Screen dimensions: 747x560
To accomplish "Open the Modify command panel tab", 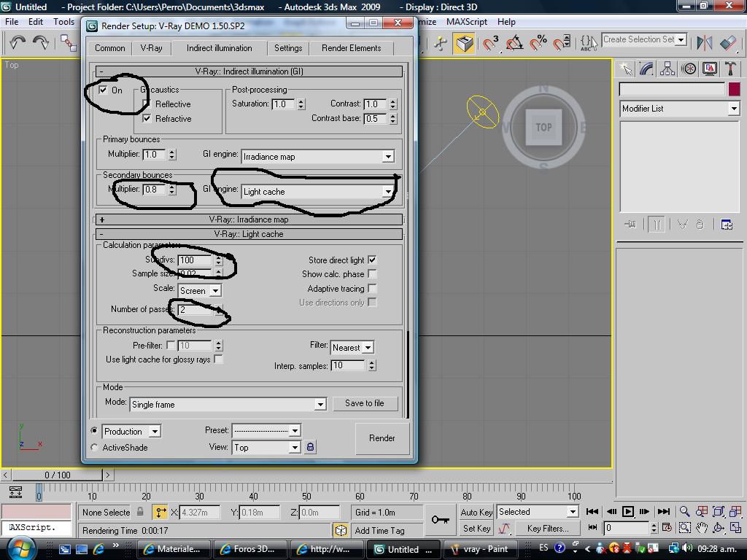I will pyautogui.click(x=646, y=69).
